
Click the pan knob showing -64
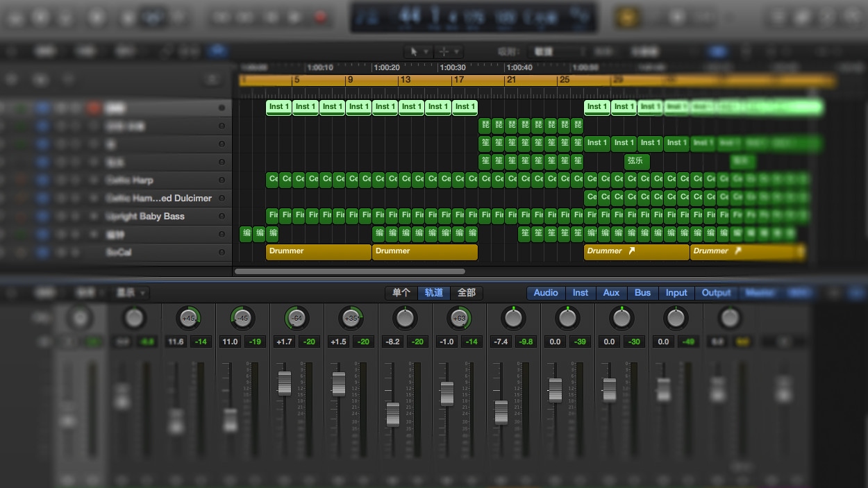(297, 319)
